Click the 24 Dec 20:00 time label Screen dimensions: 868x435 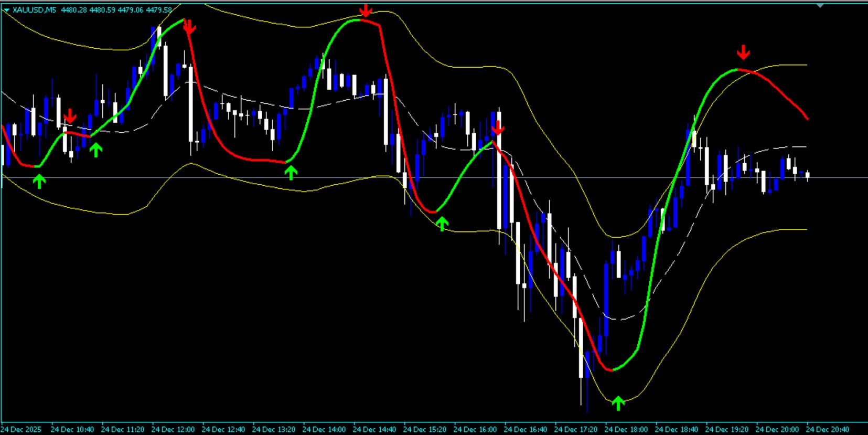[777, 429]
